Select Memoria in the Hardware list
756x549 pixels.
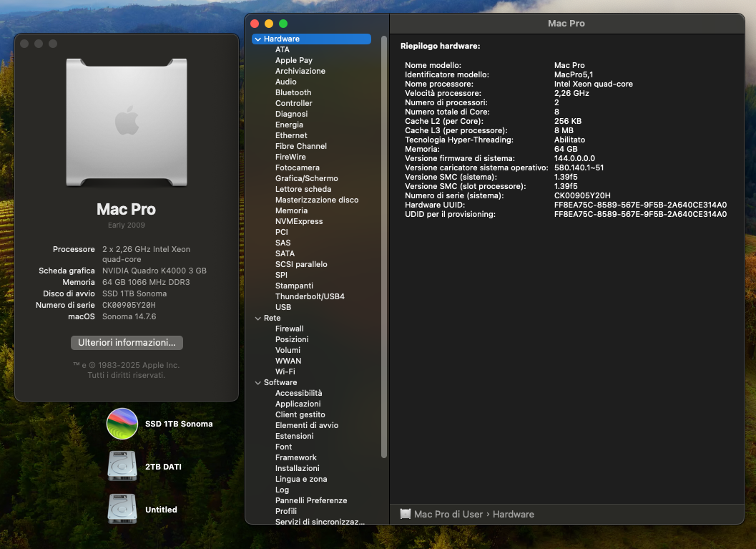(291, 211)
